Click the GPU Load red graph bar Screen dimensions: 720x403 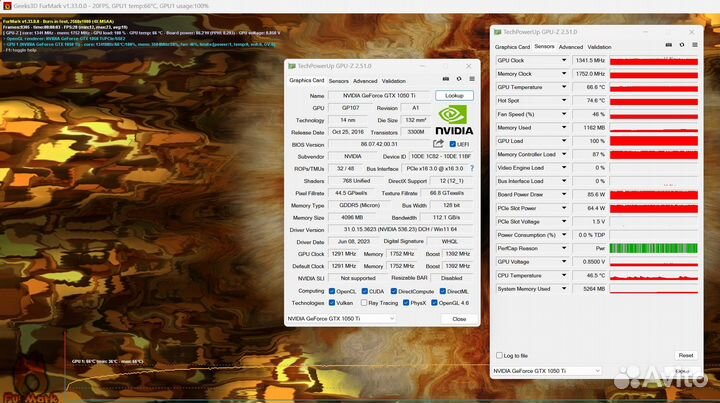tap(654, 141)
